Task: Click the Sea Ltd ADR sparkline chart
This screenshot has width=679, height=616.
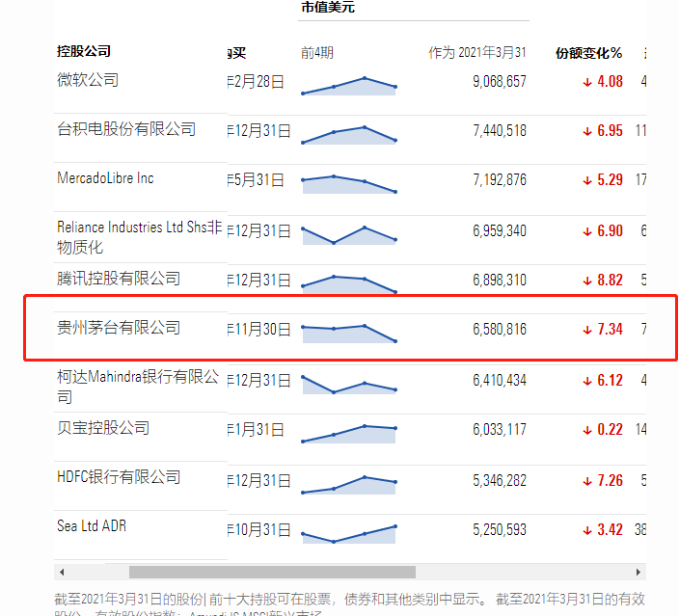Action: click(349, 534)
